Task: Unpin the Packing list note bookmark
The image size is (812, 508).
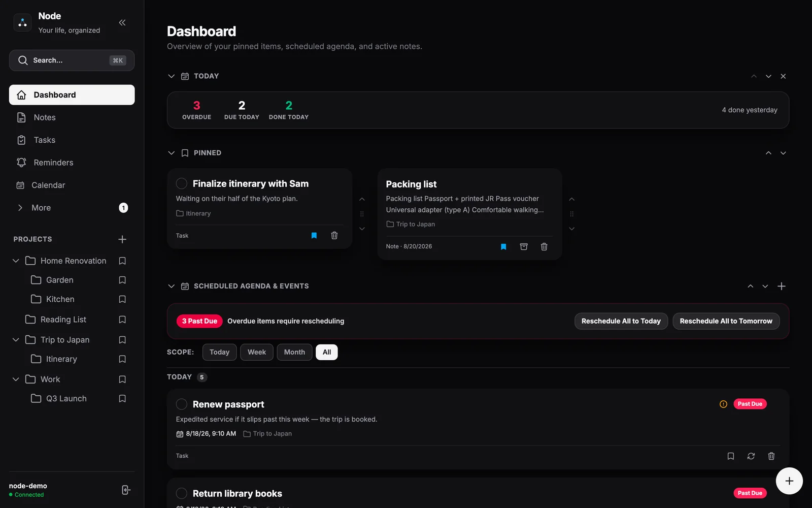Action: coord(503,246)
